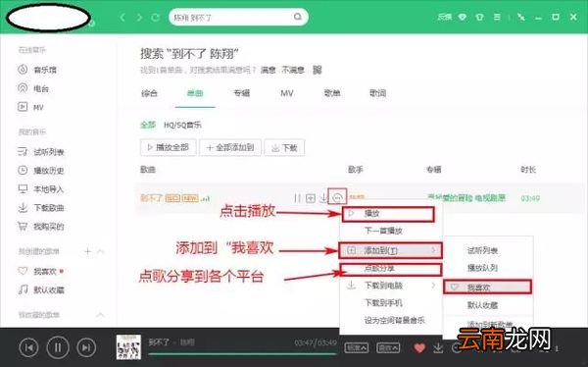The image size is (588, 367).
Task: Switch to the 歌单 tab
Action: (x=332, y=93)
